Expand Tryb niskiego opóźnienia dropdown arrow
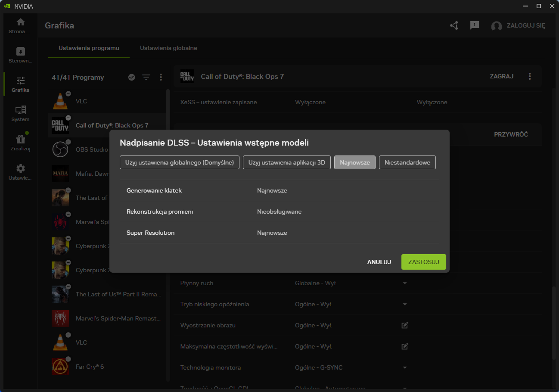 click(x=405, y=305)
